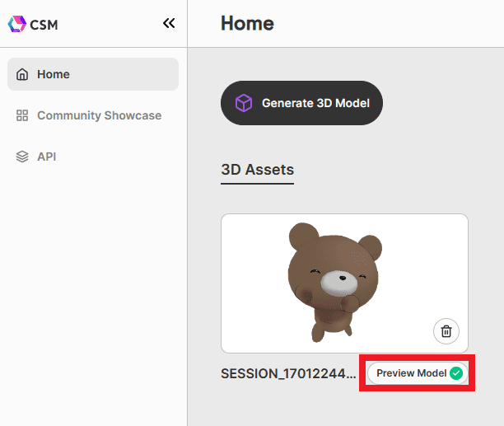The height and width of the screenshot is (426, 504).
Task: Delete the bear asset with trash icon
Action: (x=446, y=331)
